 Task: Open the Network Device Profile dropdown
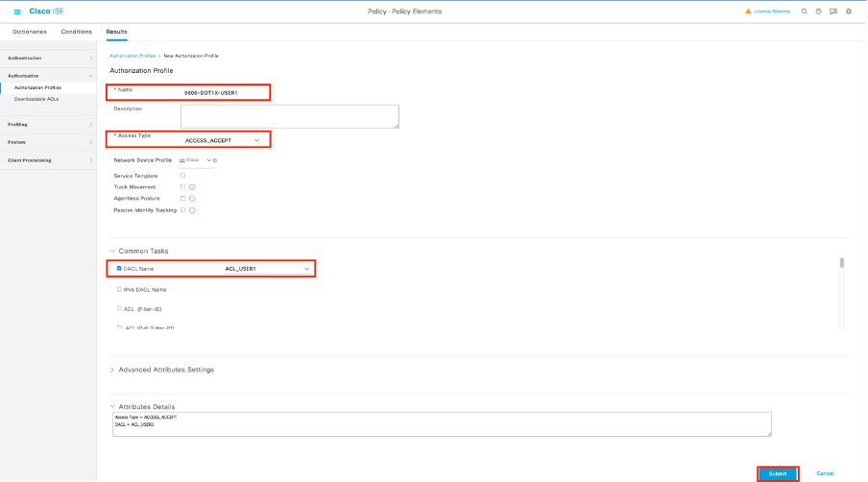click(195, 160)
